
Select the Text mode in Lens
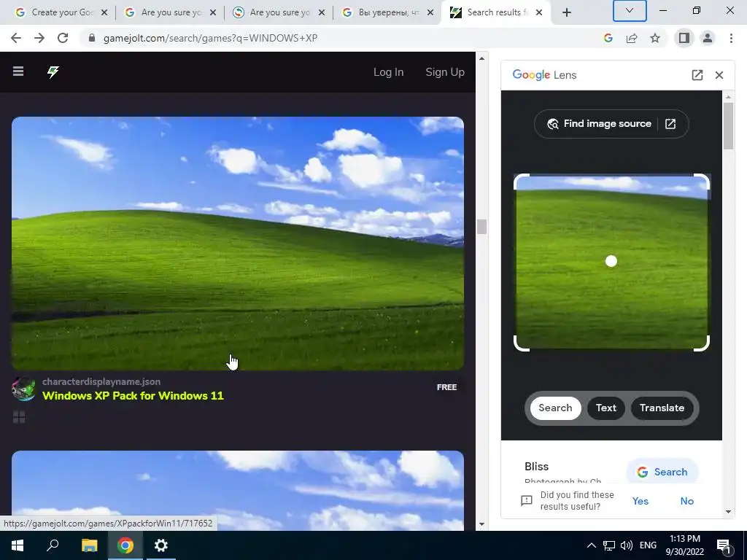click(x=606, y=408)
